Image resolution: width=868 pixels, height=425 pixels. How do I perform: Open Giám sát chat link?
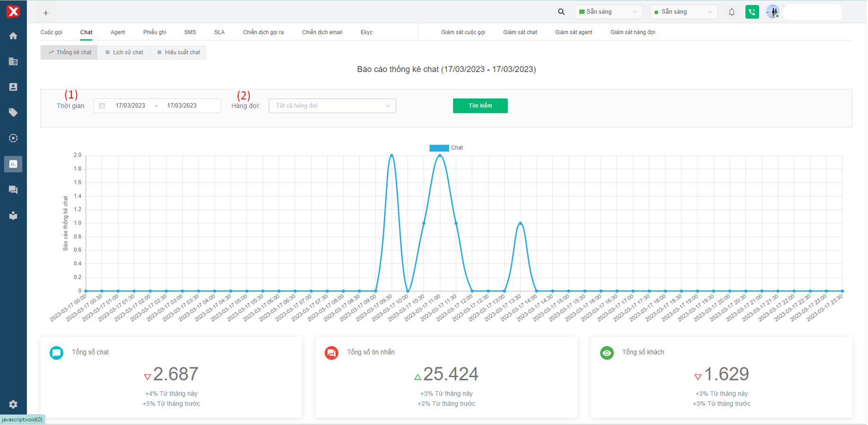(x=520, y=32)
